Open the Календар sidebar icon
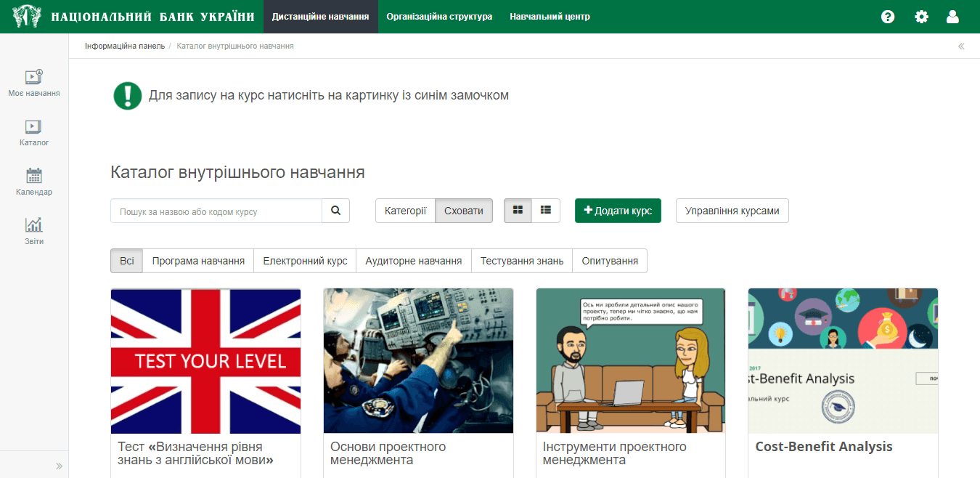The height and width of the screenshot is (478, 980). (x=34, y=182)
